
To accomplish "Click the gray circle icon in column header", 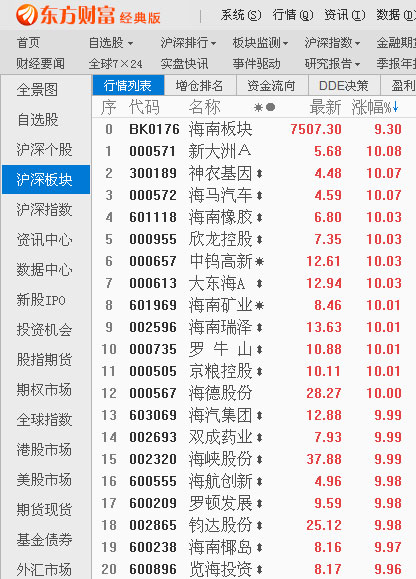I will click(x=271, y=107).
